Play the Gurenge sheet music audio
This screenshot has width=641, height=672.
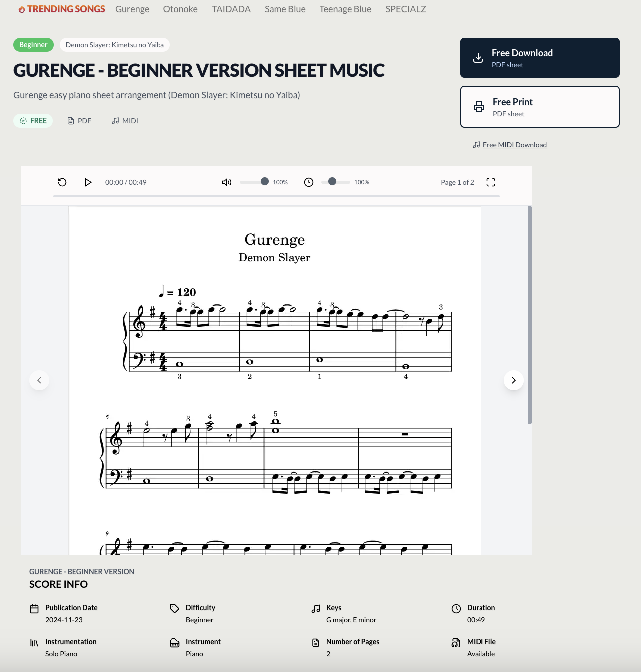pos(88,182)
